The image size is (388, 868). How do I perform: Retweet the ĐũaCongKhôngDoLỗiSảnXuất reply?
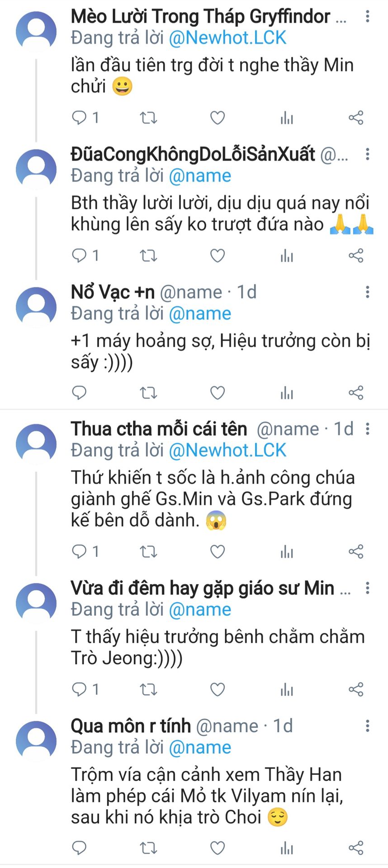(148, 256)
